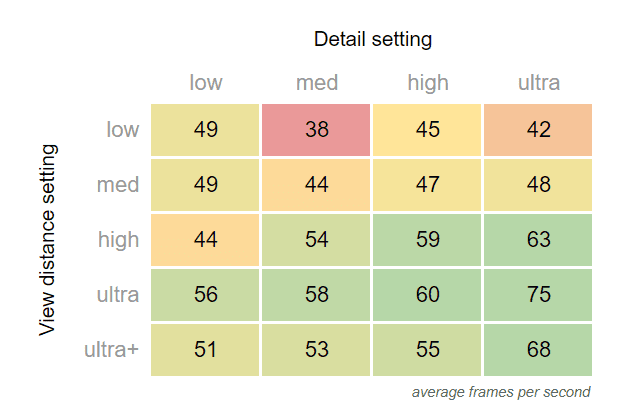Select the cell with value 68
This screenshot has height=420, width=640.
[x=538, y=350]
